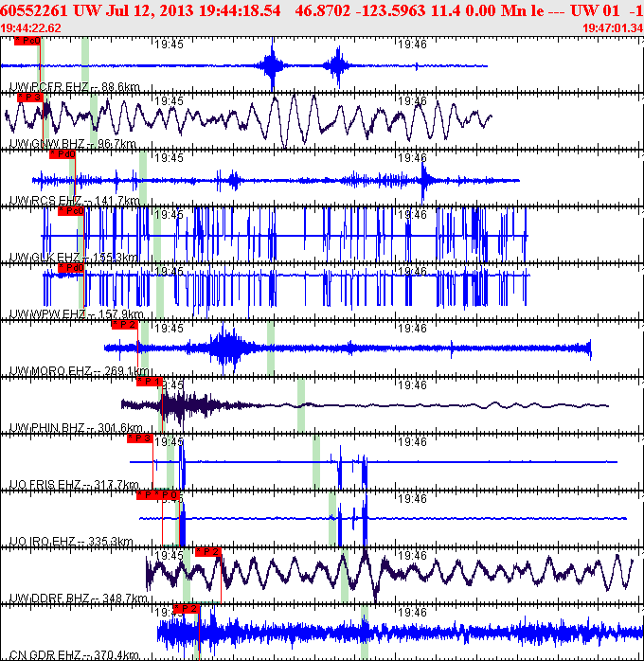This screenshot has height=661, width=644.
Task: Click station label UO FRIS EHZ -- 317.7km
Action: pos(74,484)
